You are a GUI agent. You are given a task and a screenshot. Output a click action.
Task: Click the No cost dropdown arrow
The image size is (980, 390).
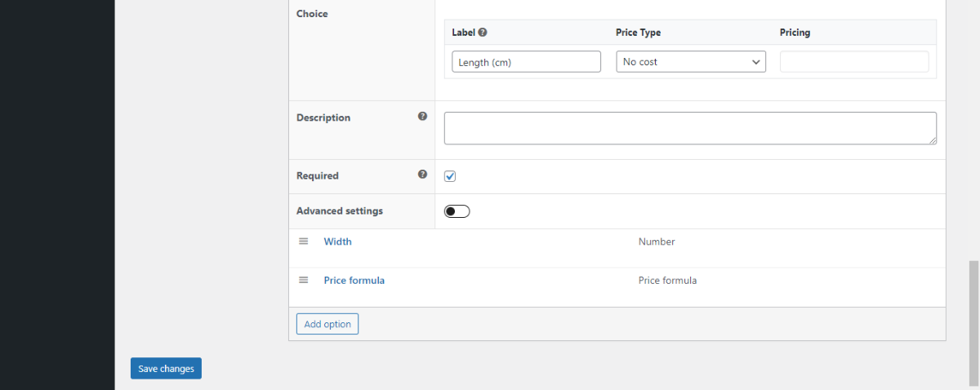pyautogui.click(x=755, y=62)
